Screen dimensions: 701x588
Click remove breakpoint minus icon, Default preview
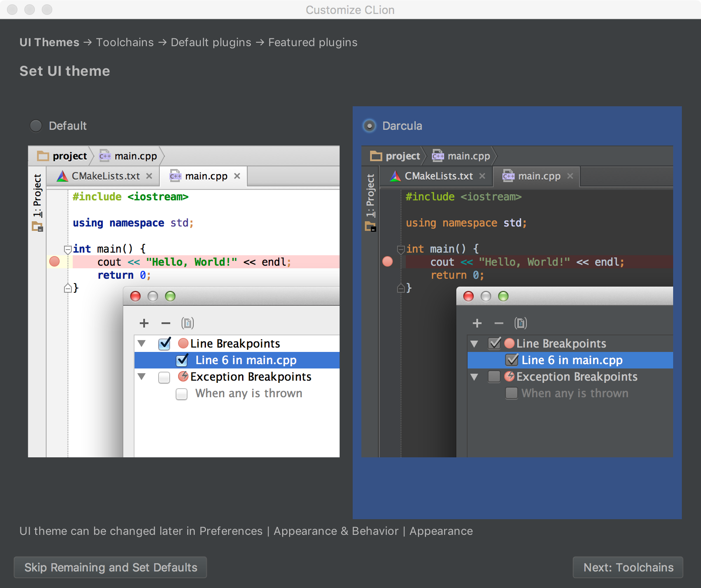166,323
